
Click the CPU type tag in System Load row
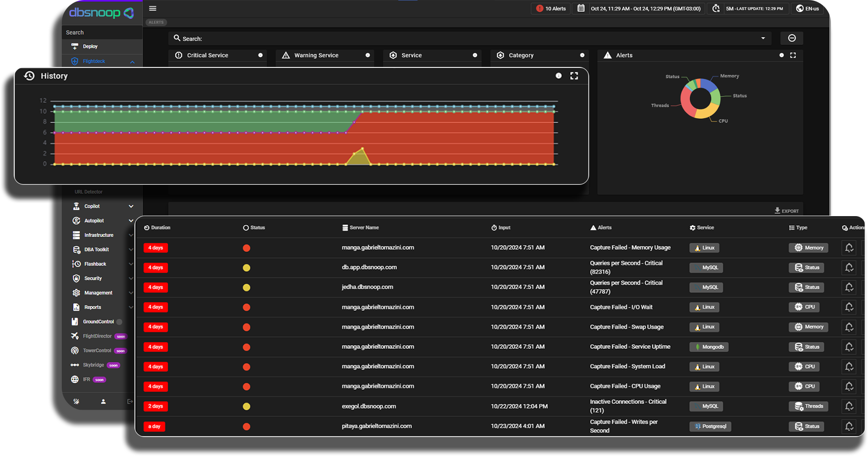pyautogui.click(x=804, y=367)
